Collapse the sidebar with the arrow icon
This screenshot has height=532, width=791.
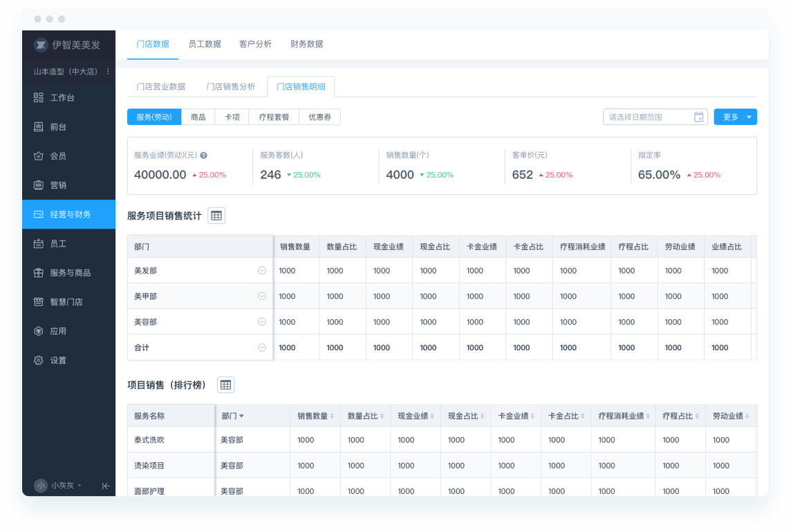click(105, 486)
